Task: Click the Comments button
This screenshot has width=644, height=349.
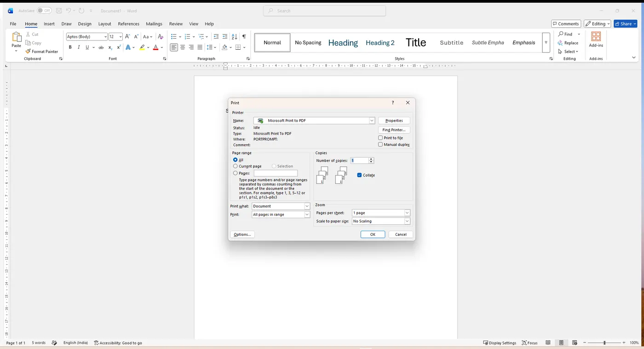Action: point(566,23)
